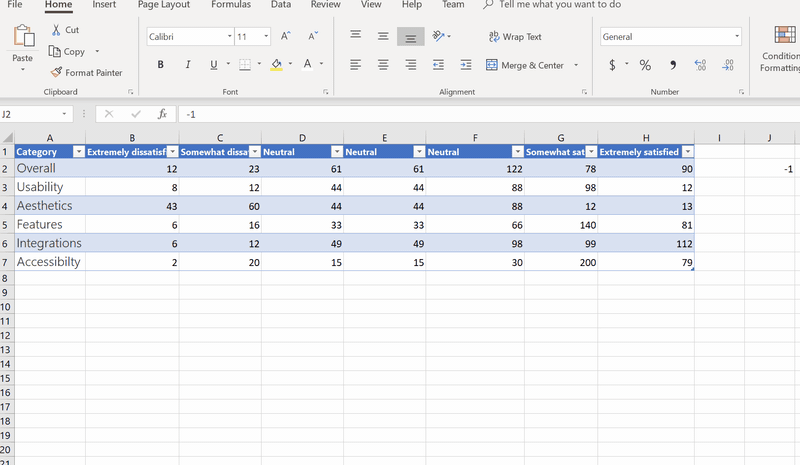Screen dimensions: 800x465
Task: Select Middle Align icon
Action: (x=383, y=36)
